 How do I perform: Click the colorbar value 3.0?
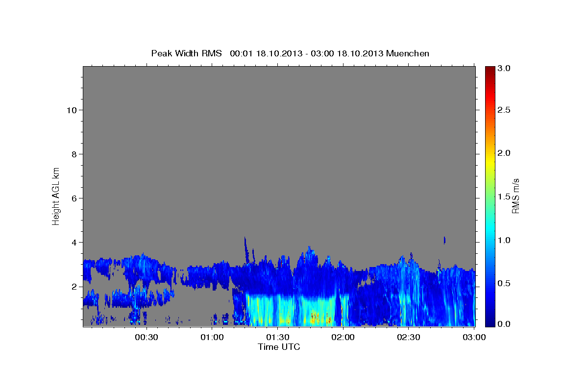pos(505,69)
